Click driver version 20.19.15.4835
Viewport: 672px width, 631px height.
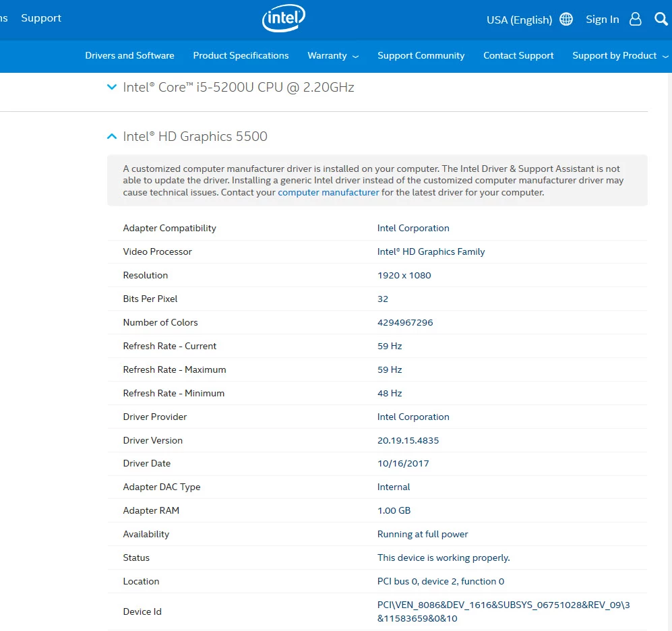[x=408, y=440]
